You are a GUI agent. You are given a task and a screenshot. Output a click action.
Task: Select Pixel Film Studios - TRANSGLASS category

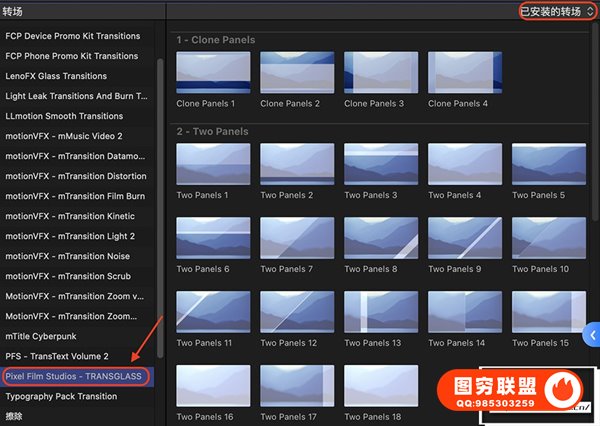[76, 377]
